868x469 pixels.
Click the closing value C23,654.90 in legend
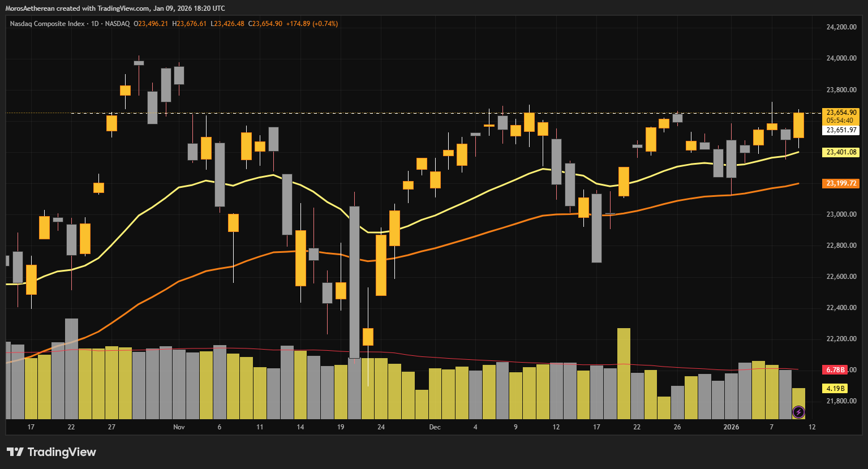[265, 24]
